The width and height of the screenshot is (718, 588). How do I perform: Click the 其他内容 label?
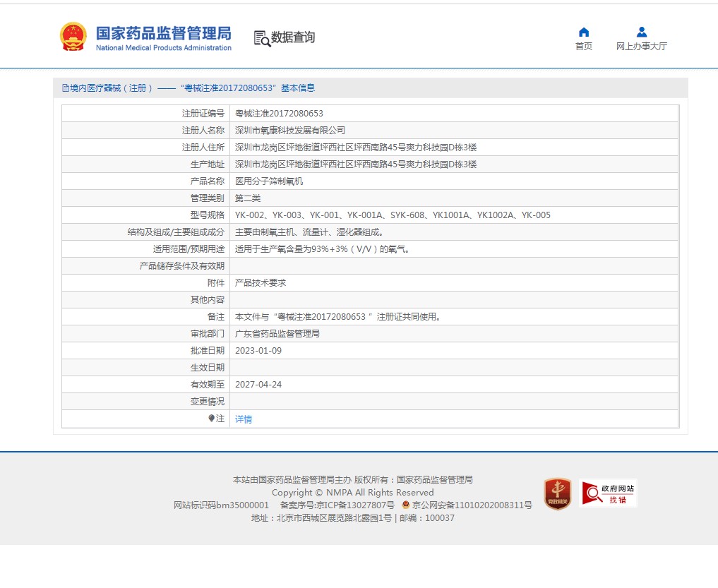click(x=208, y=300)
